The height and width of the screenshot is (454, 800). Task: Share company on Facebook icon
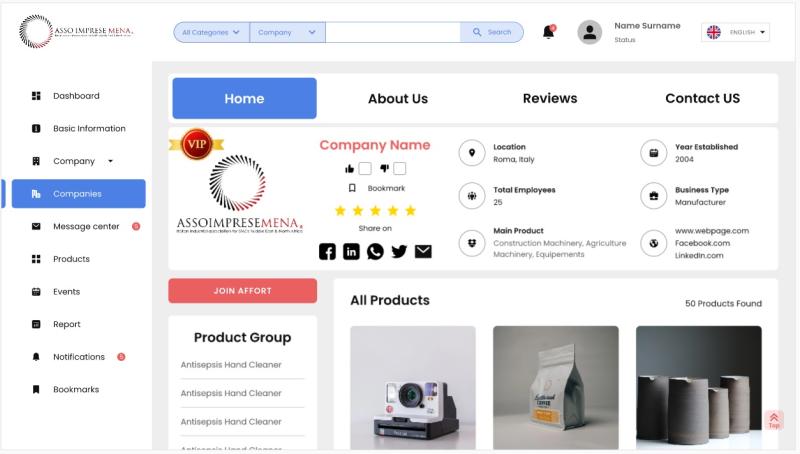327,251
